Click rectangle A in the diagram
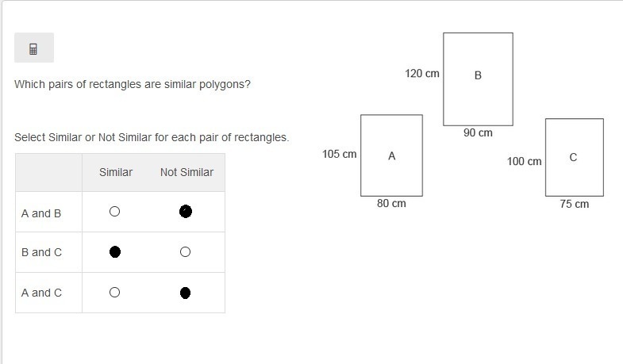Viewport: 623px width, 364px height. [x=391, y=155]
